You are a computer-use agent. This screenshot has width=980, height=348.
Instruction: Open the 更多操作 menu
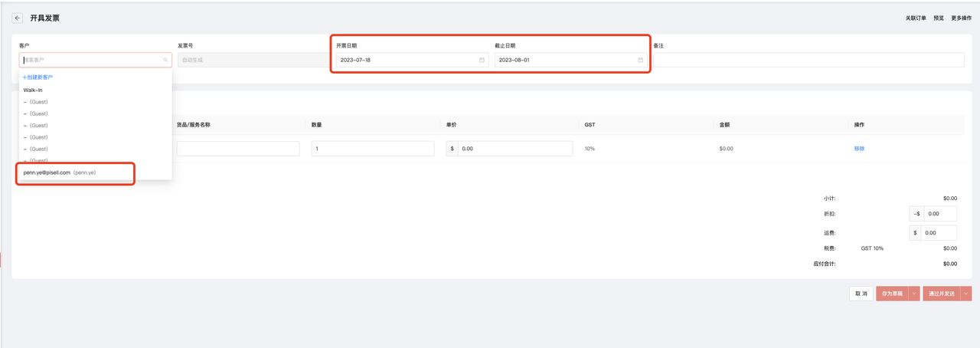click(x=962, y=18)
